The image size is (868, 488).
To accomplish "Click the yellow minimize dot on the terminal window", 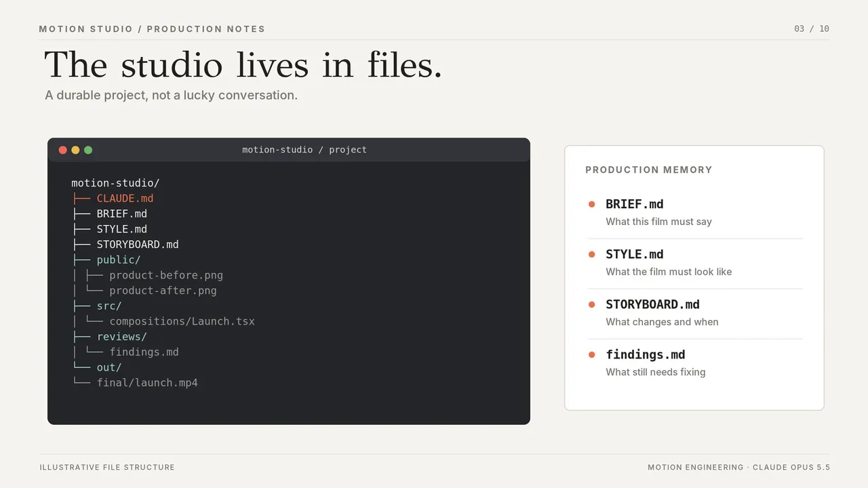I will [x=75, y=150].
